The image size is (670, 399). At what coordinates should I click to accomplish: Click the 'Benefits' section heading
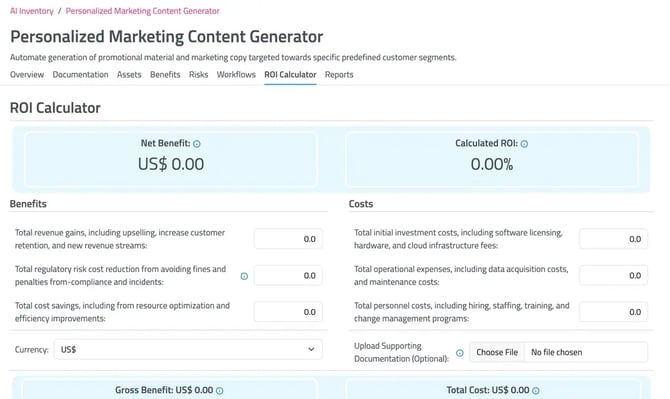click(28, 204)
